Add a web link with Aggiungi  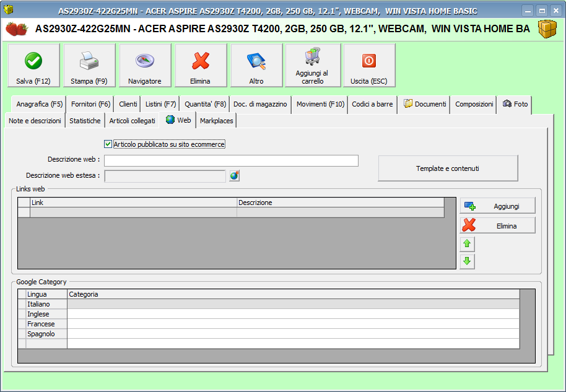[x=497, y=206]
